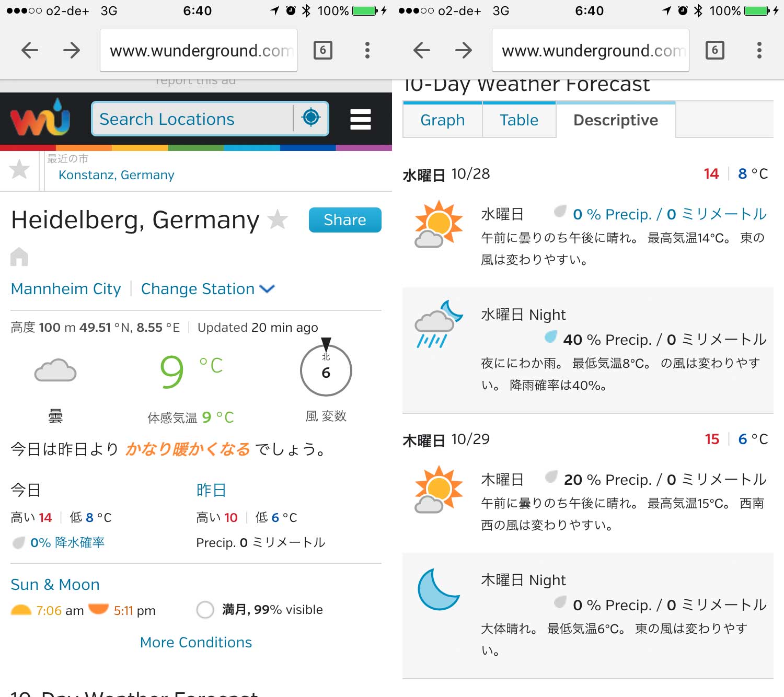The width and height of the screenshot is (784, 697).
Task: Tap the home icon under Heidelberg
Action: click(19, 257)
